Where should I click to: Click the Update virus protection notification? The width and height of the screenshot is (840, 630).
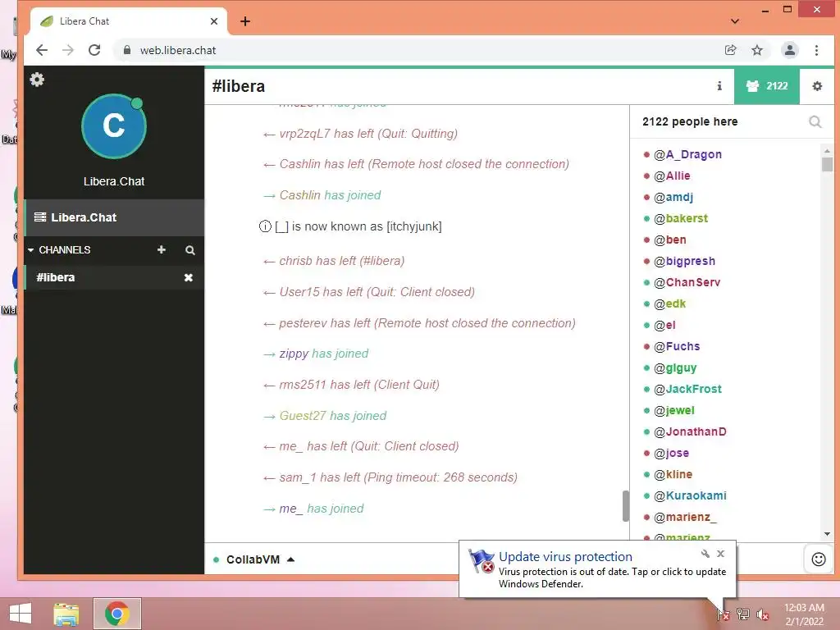pyautogui.click(x=597, y=569)
